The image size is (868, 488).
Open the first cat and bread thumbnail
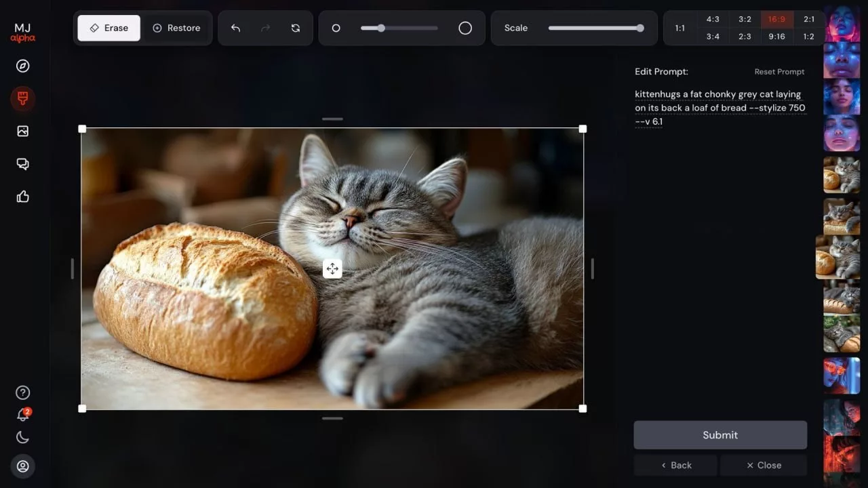pyautogui.click(x=842, y=175)
